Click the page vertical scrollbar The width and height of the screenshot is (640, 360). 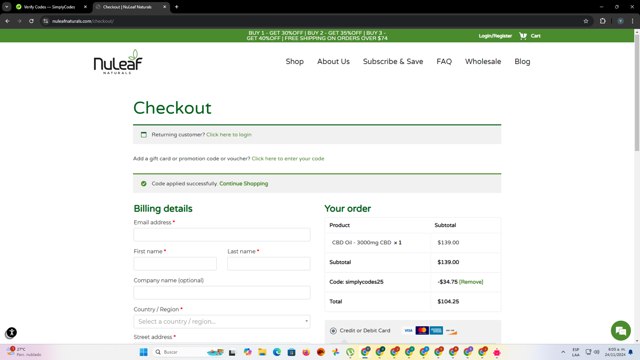click(x=637, y=94)
